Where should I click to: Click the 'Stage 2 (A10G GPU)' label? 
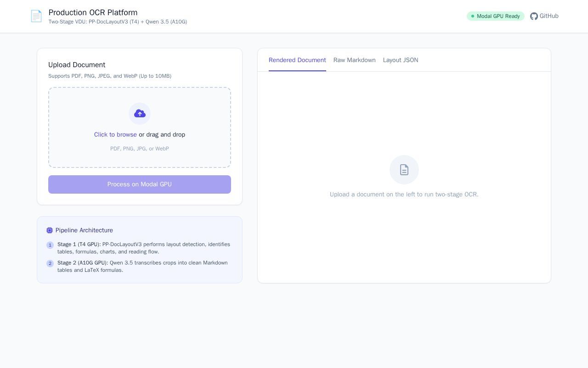(x=83, y=263)
